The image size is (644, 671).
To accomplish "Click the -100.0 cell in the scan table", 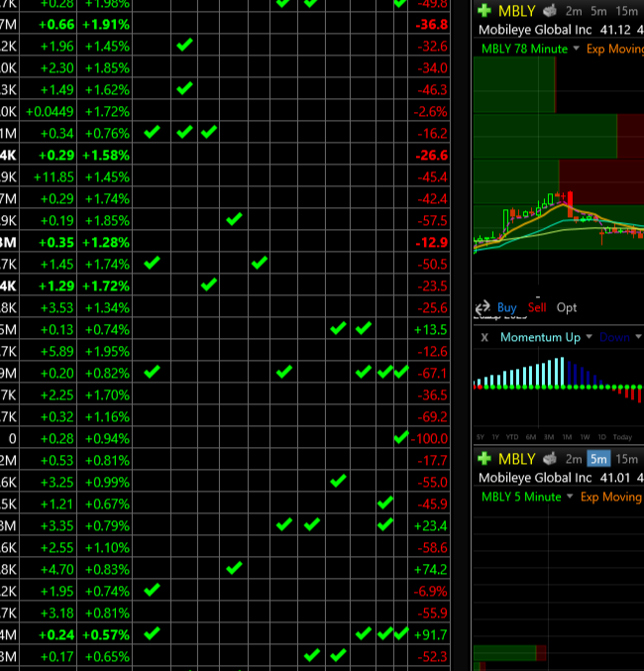I will [430, 437].
